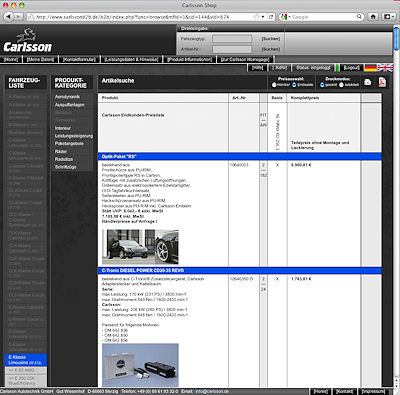The width and height of the screenshot is (400, 395).
Task: Click the article number 10640023
Action: pyautogui.click(x=239, y=165)
